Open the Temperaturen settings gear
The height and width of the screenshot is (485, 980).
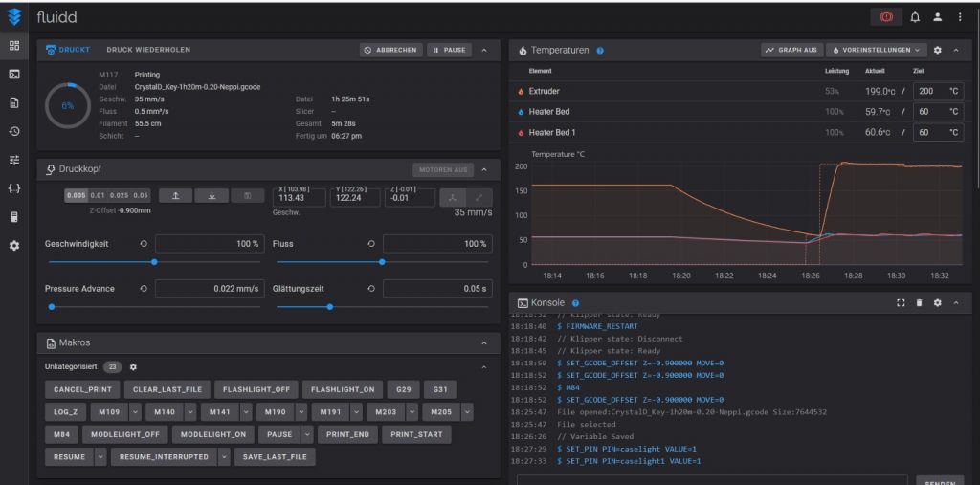click(937, 50)
